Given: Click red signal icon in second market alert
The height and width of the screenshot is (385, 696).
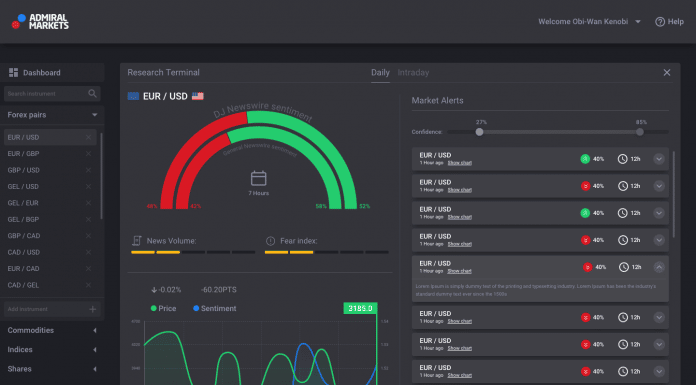Looking at the screenshot, I should [x=585, y=186].
